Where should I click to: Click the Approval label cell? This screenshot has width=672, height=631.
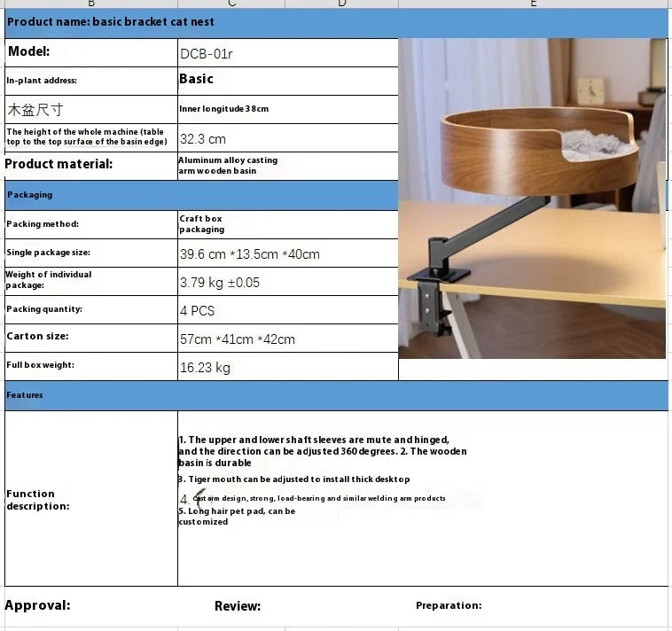(90, 605)
